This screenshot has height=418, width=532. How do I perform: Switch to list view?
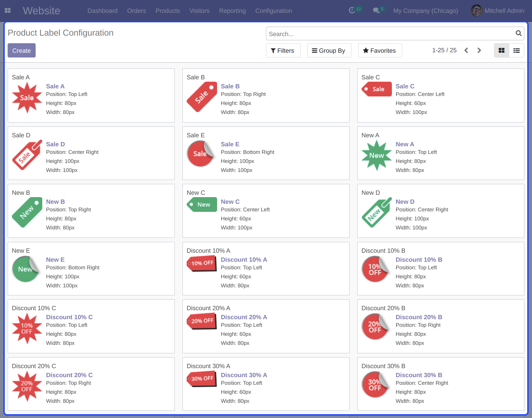[x=516, y=50]
